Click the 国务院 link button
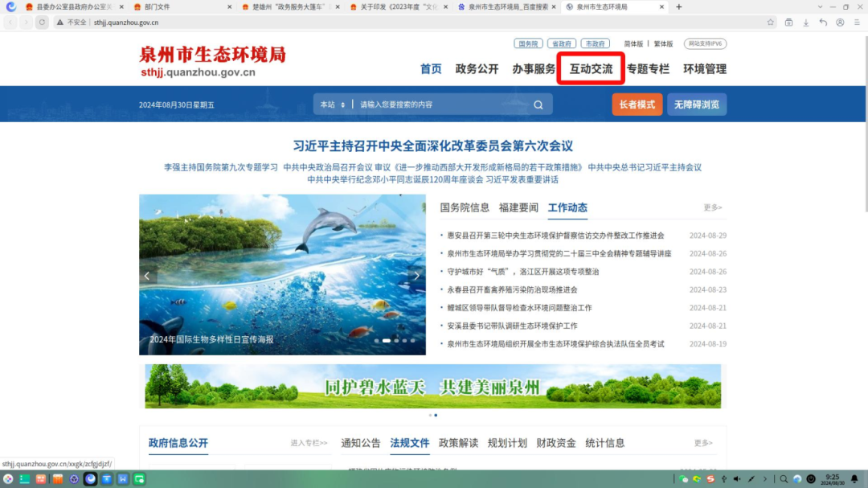868x488 pixels. 528,43
